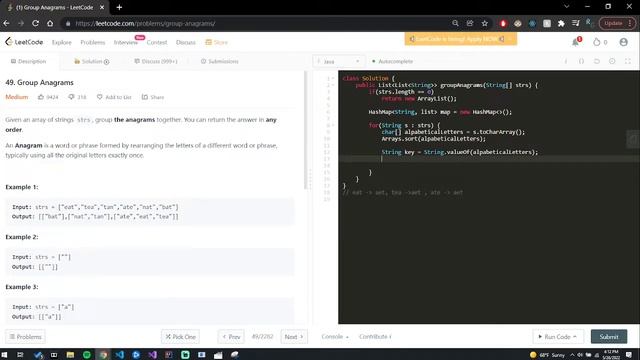This screenshot has width=640, height=360.
Task: Open the Windows Start menu
Action: click(4, 355)
